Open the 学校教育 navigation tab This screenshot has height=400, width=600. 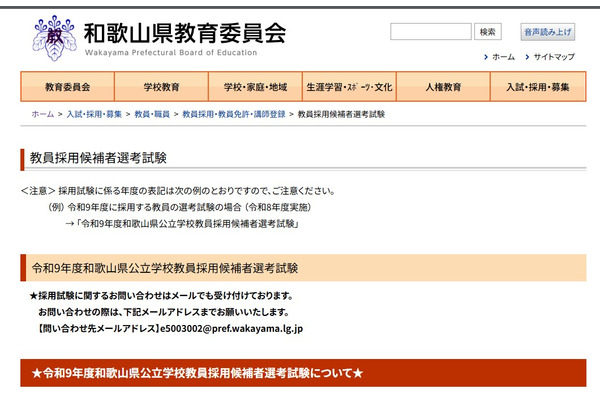point(161,87)
